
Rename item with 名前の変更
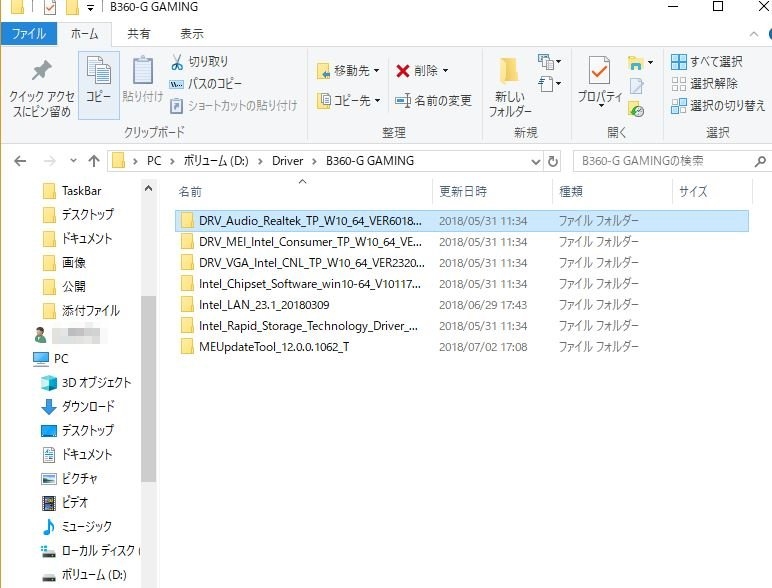[433, 100]
